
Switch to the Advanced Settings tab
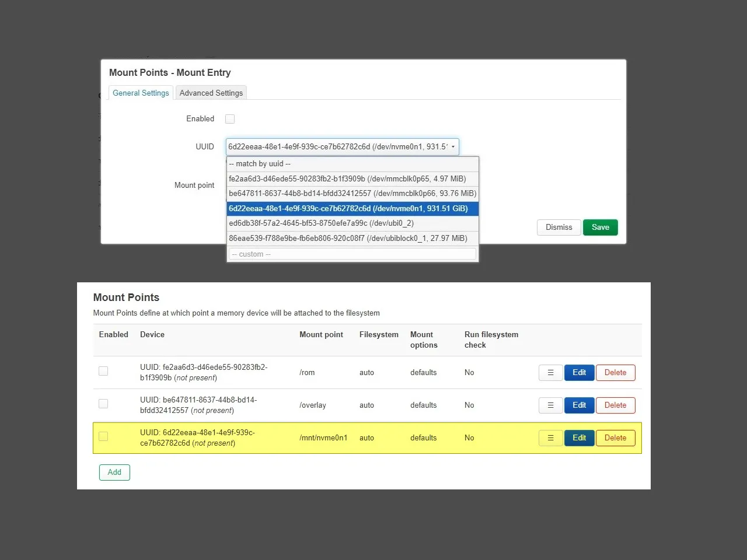[211, 93]
